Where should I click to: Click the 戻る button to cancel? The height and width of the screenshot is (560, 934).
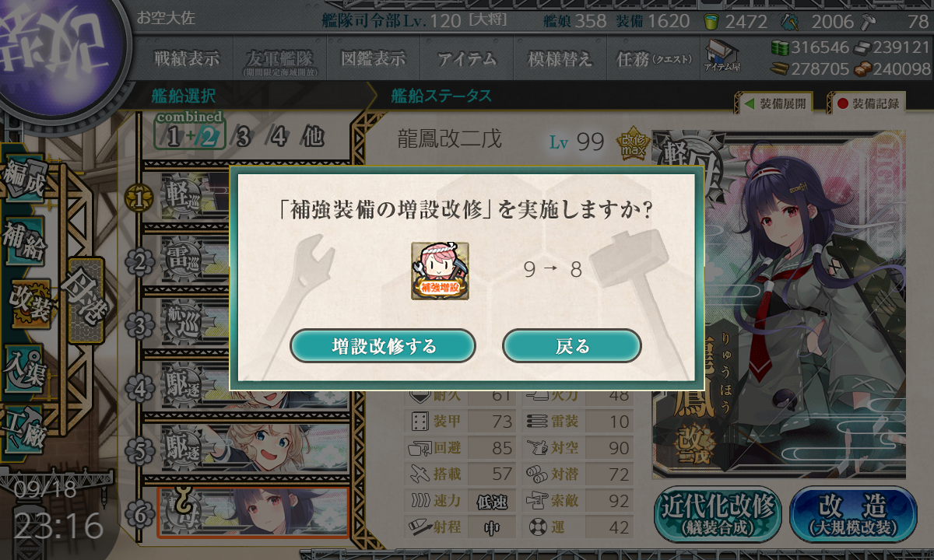click(572, 346)
